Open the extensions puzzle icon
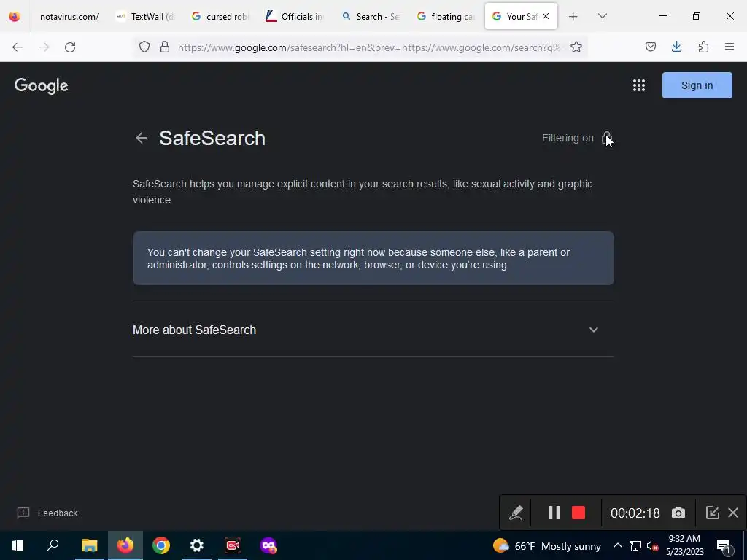 coord(704,47)
